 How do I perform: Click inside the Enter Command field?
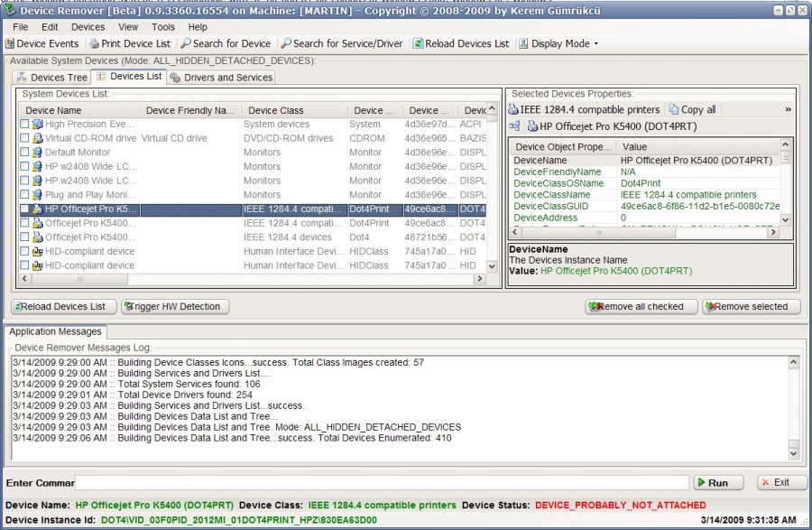[361, 482]
